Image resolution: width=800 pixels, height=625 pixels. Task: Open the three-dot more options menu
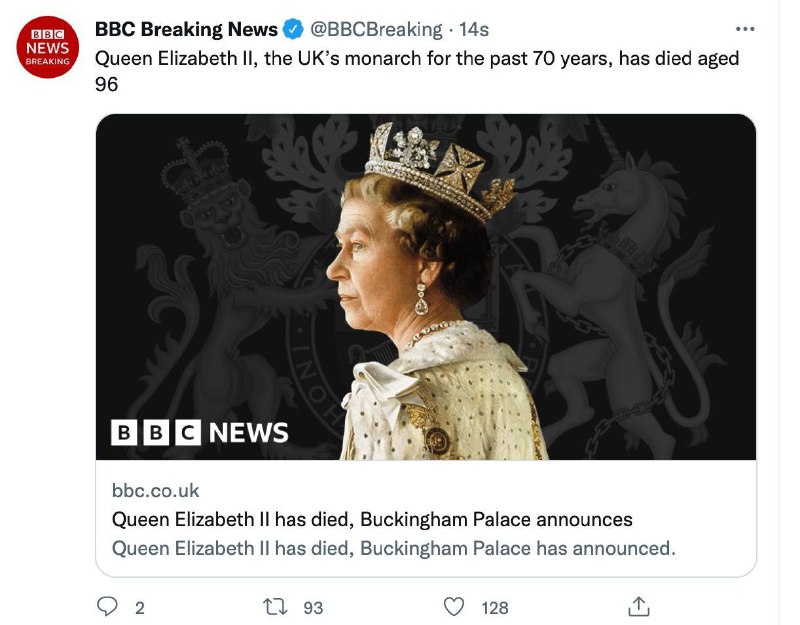[745, 28]
